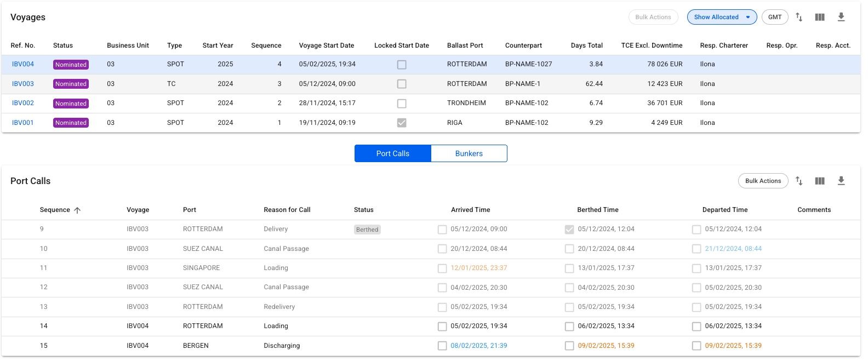Open the voyage link IBV003
This screenshot has height=361, width=868.
[23, 84]
